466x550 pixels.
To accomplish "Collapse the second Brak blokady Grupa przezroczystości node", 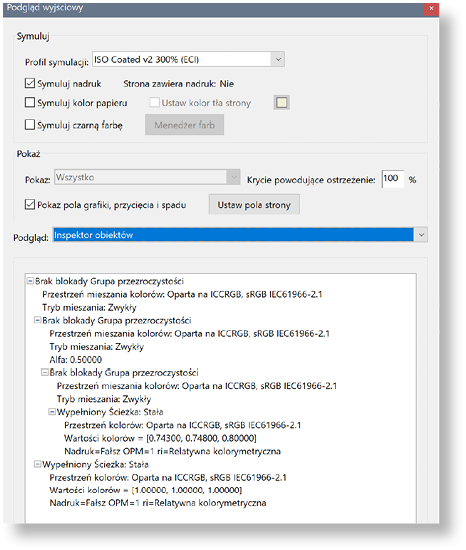I will [38, 320].
